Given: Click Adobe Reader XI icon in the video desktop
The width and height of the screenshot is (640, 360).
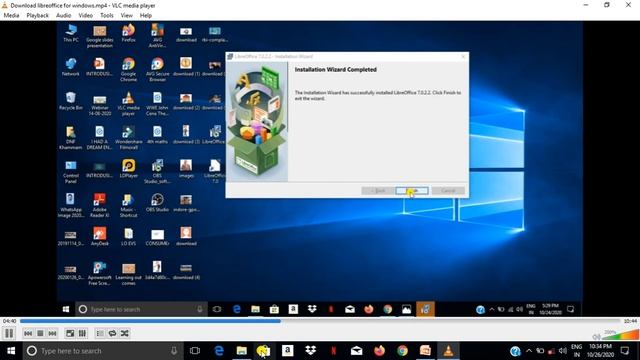Looking at the screenshot, I should pyautogui.click(x=100, y=205).
